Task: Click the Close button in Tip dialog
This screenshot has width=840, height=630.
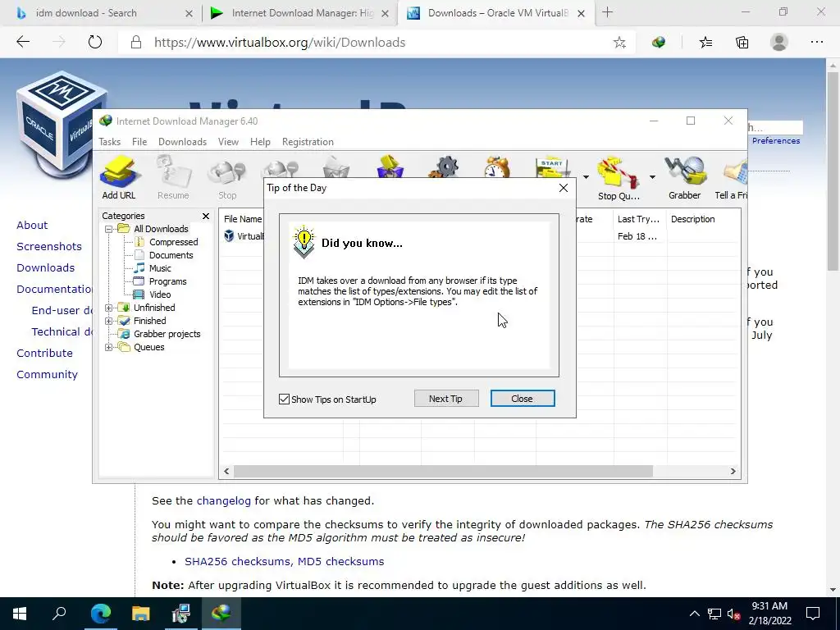Action: [523, 399]
